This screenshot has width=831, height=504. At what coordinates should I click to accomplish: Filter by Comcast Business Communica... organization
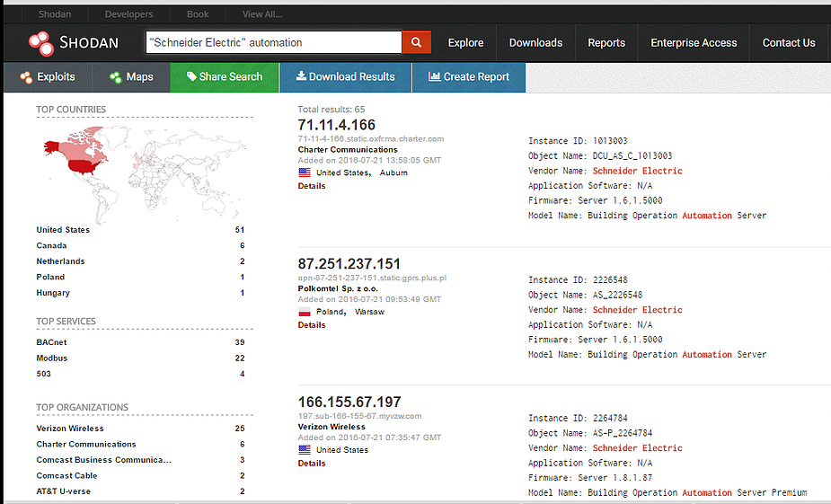pos(103,460)
